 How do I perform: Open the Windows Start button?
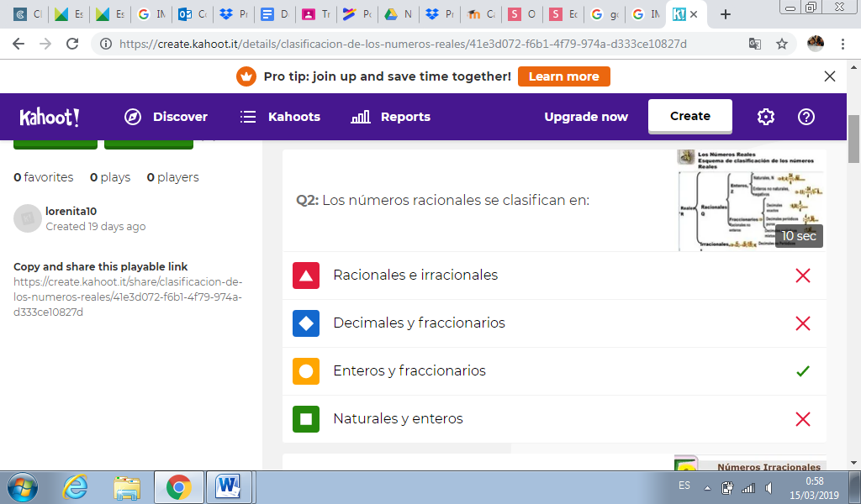23,487
